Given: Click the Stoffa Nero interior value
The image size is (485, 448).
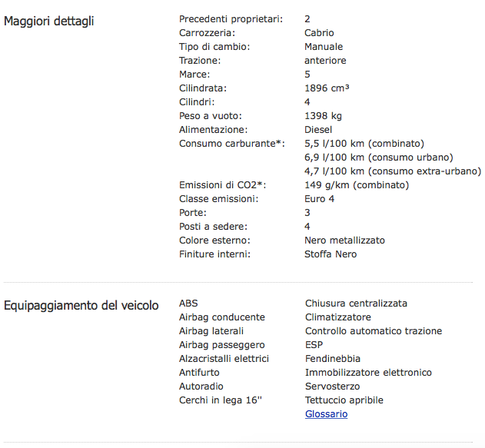Looking at the screenshot, I should click(331, 254).
